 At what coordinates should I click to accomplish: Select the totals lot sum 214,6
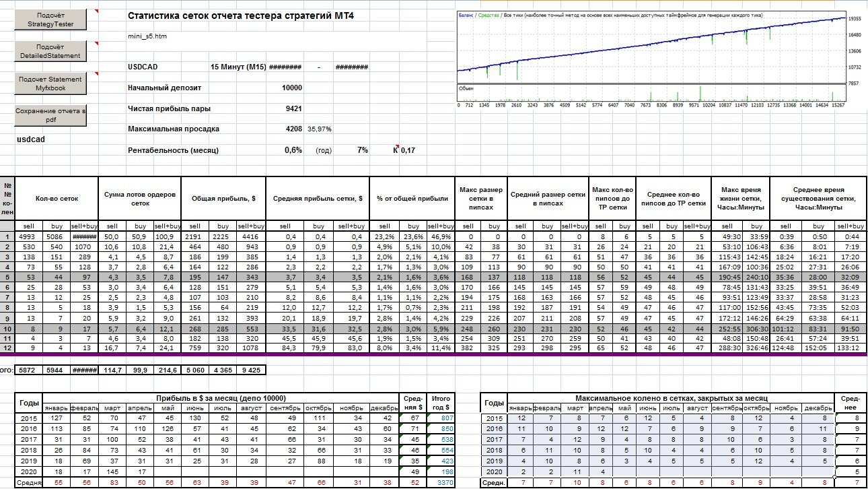pyautogui.click(x=167, y=370)
